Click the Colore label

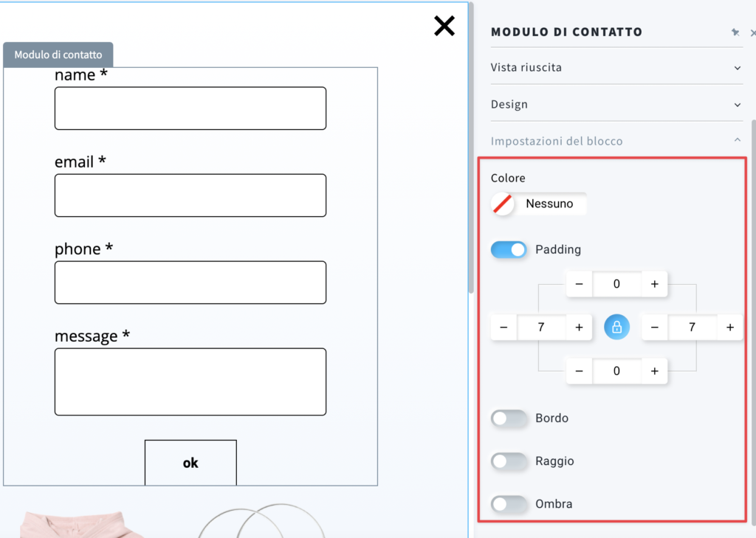pos(508,178)
